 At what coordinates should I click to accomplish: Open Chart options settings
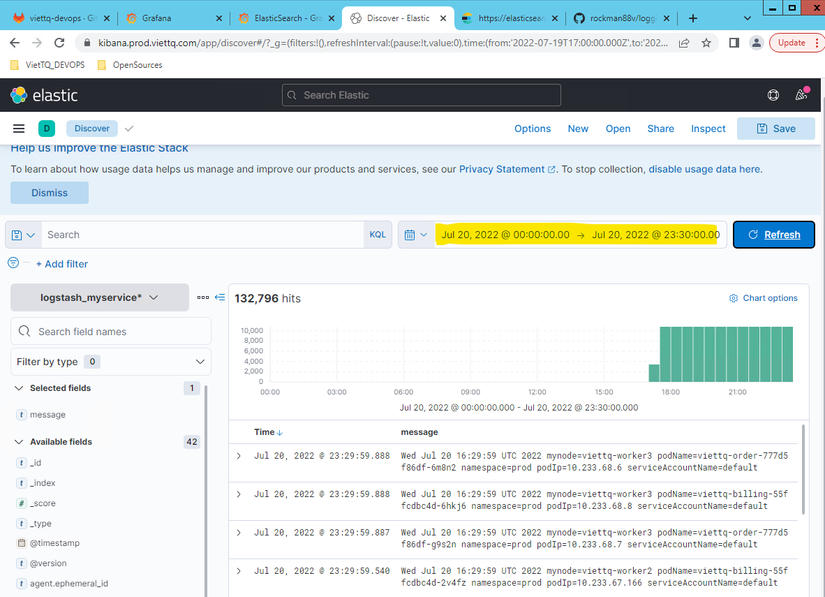click(x=763, y=298)
